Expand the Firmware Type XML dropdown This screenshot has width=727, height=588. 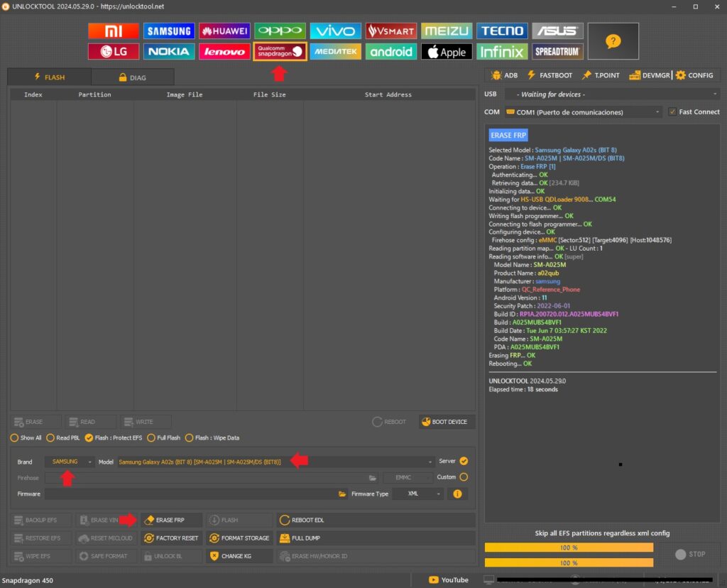[x=417, y=494]
